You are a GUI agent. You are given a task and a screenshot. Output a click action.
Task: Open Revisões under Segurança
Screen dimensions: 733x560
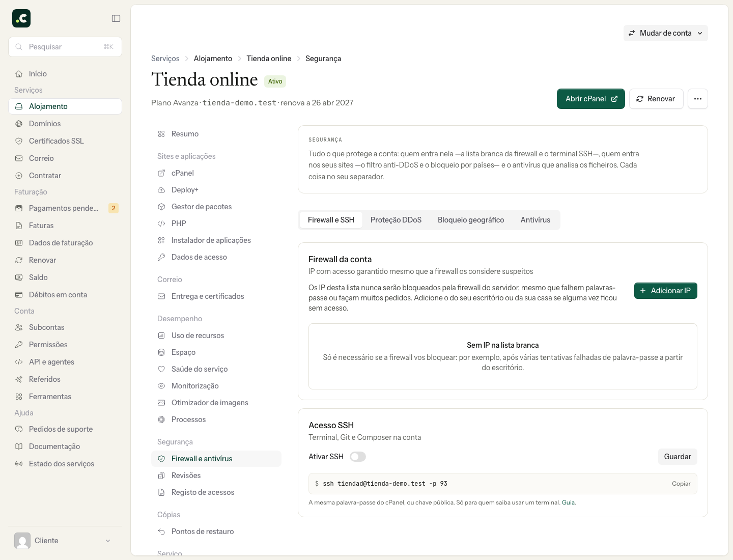pos(216,475)
